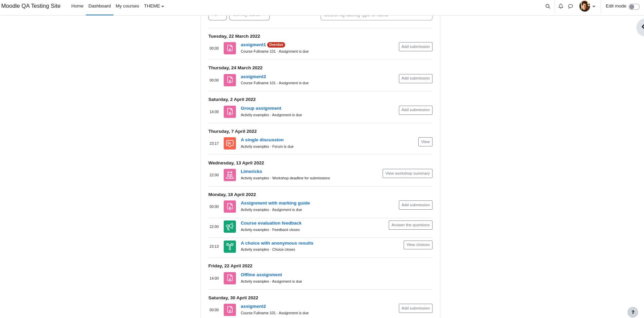The height and width of the screenshot is (318, 644).
Task: Open the notifications bell
Action: pyautogui.click(x=561, y=6)
